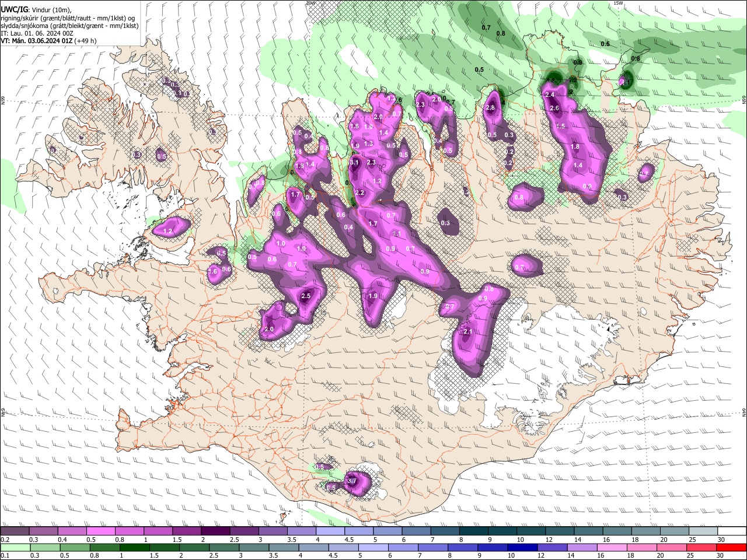This screenshot has height=560, width=747.
Task: Click the 15W longitude label
Action: click(x=619, y=3)
